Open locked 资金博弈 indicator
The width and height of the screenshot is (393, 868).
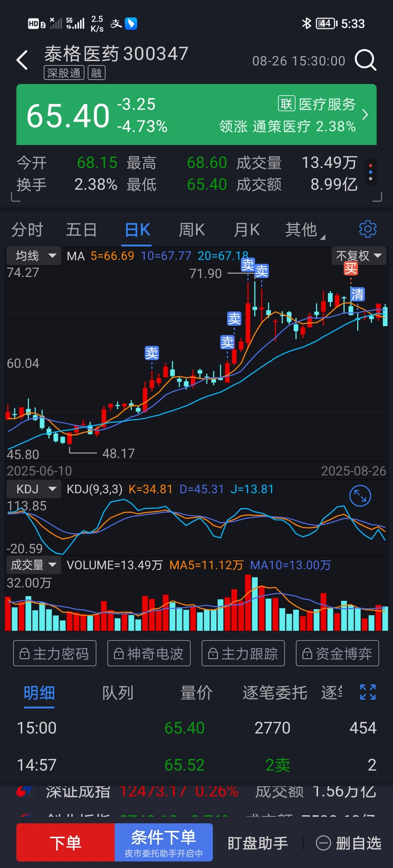(x=337, y=653)
